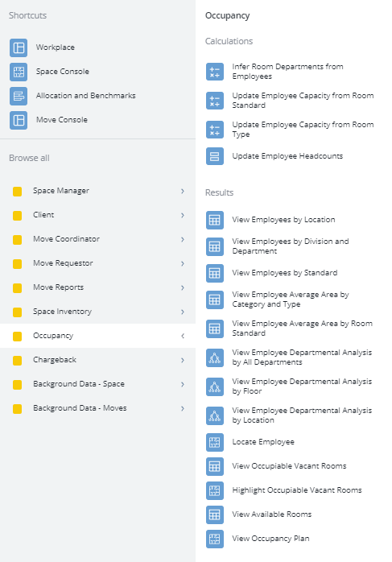The image size is (392, 562).
Task: Open Allocation and Benchmarks icon
Action: tap(19, 96)
